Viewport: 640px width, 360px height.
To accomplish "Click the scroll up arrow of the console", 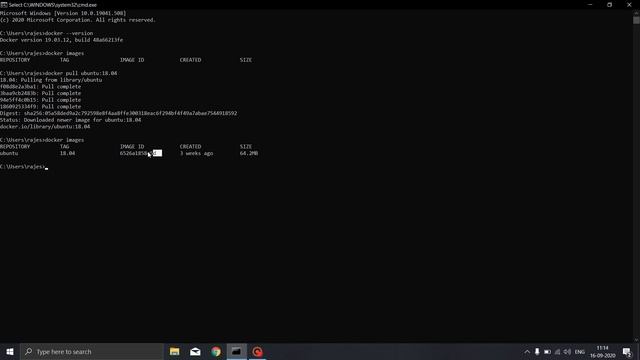I will coord(636,13).
